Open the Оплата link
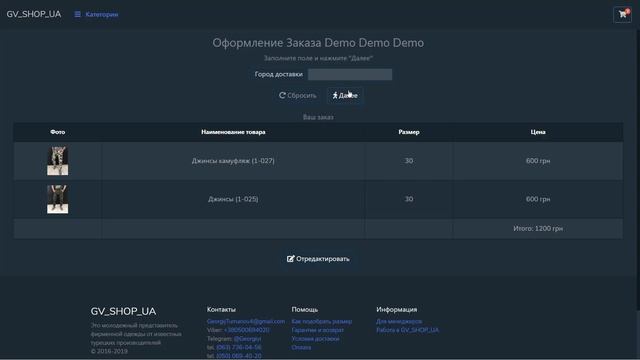The height and width of the screenshot is (360, 640). pos(301,347)
